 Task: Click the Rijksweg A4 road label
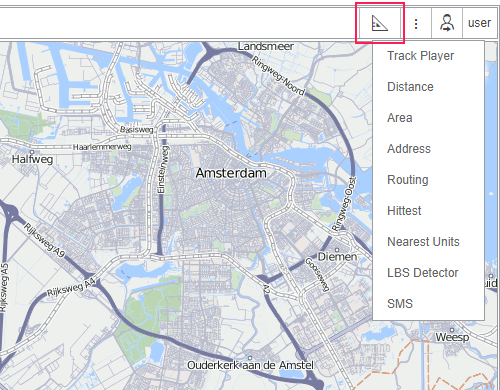(71, 288)
